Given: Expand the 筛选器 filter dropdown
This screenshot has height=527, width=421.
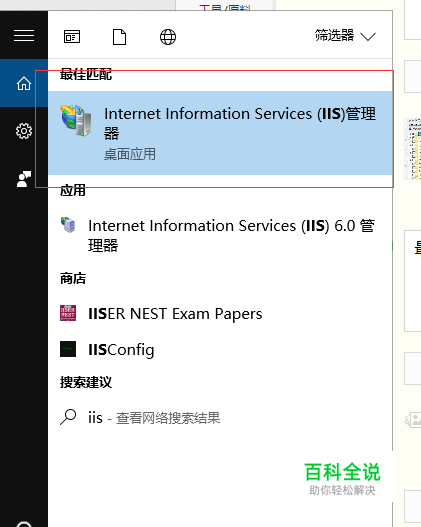Looking at the screenshot, I should (345, 36).
